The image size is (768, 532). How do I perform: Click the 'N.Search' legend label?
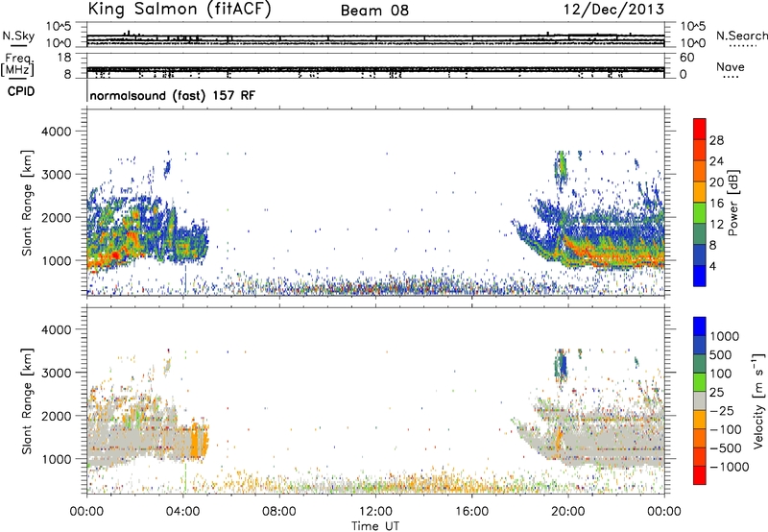(741, 36)
